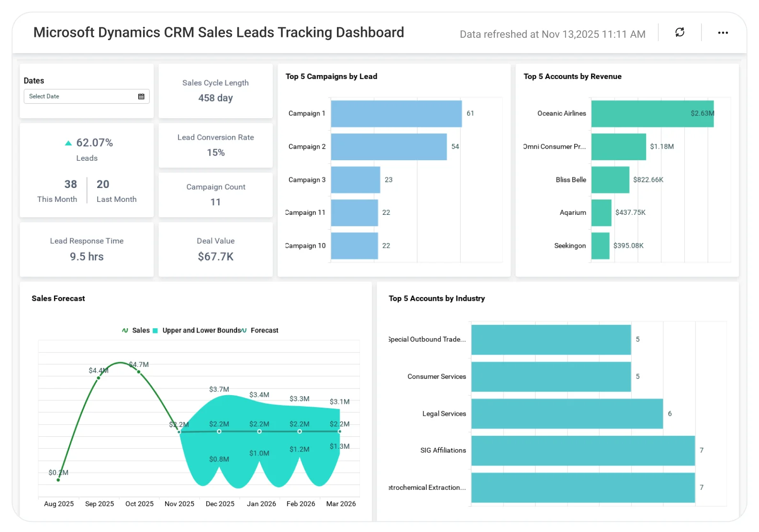Click the $4.4M Sep 2025 data point
This screenshot has height=532, width=759.
point(99,378)
